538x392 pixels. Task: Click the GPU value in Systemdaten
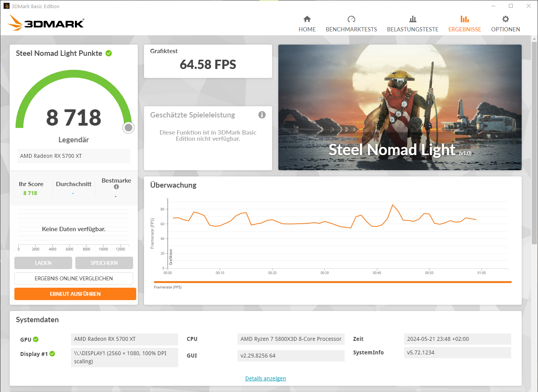pos(125,339)
